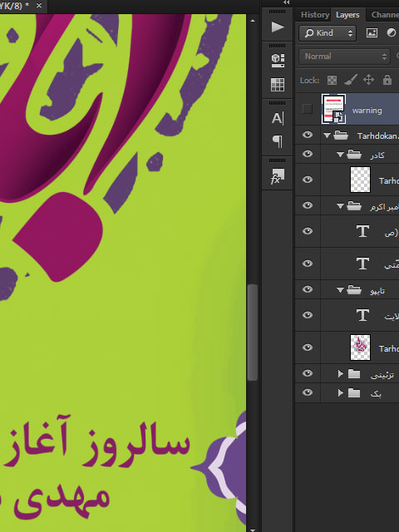Click the transparent layer thumbnail under کادر
The width and height of the screenshot is (399, 532).
[x=360, y=180]
